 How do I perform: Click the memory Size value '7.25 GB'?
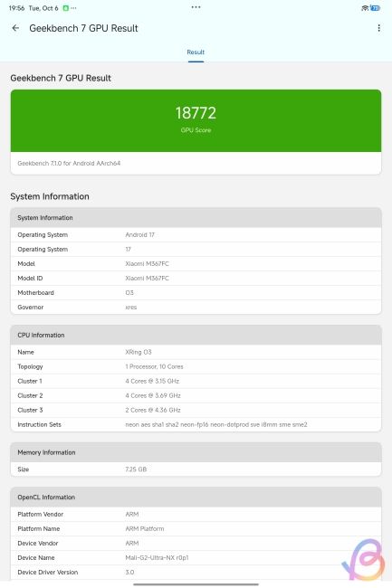(x=136, y=469)
